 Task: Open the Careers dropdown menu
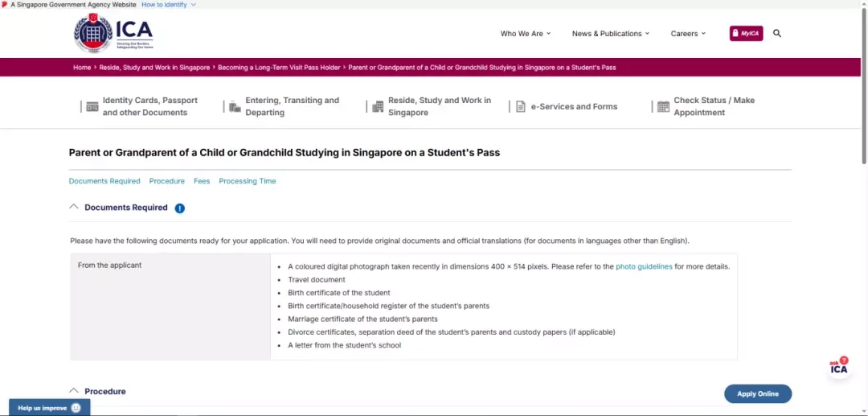point(688,34)
